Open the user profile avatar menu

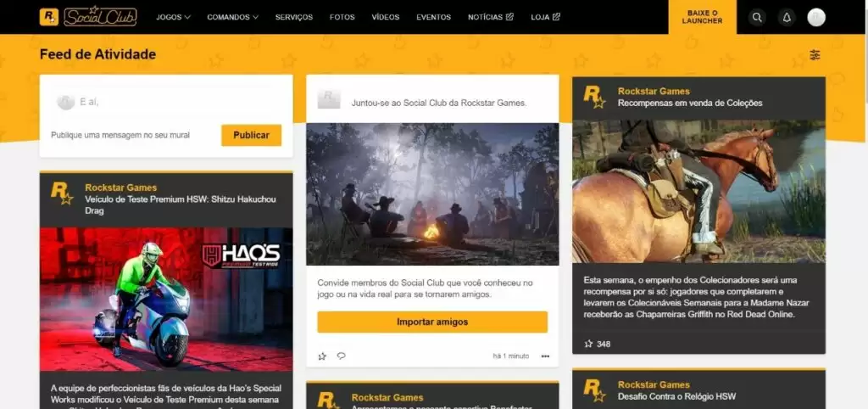816,17
